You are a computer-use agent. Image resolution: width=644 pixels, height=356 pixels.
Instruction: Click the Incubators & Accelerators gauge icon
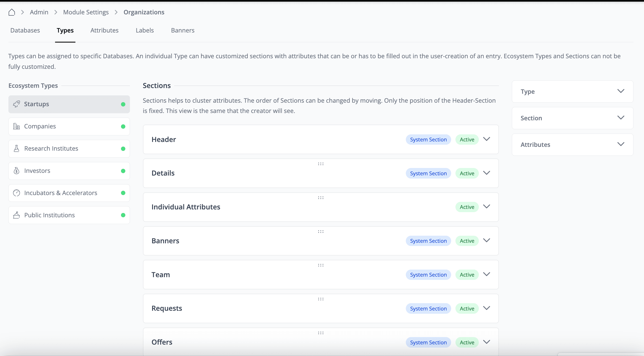coord(17,193)
